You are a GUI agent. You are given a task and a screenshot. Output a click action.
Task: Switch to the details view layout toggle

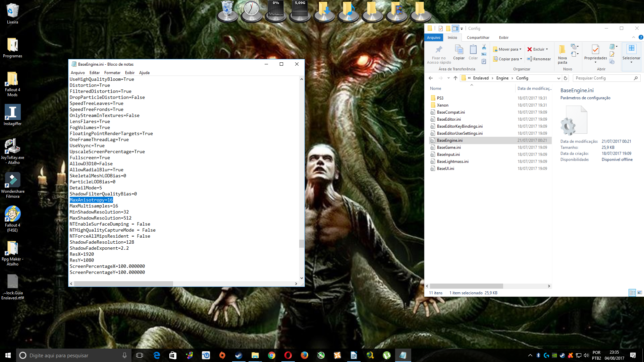[632, 293]
